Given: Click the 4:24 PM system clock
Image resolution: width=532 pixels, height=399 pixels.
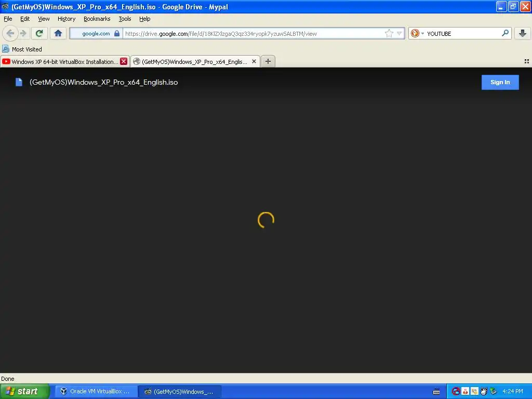Looking at the screenshot, I should 513,391.
